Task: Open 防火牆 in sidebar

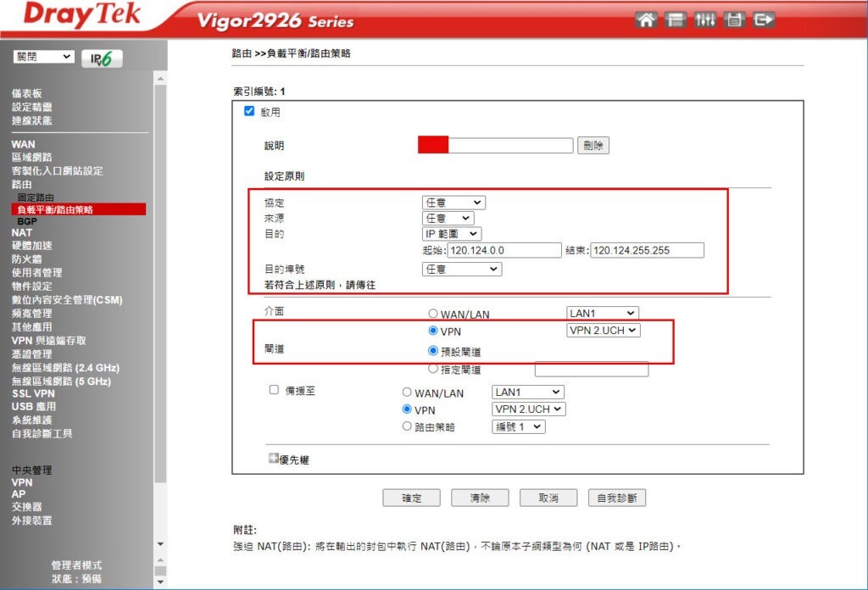Action: [x=26, y=259]
